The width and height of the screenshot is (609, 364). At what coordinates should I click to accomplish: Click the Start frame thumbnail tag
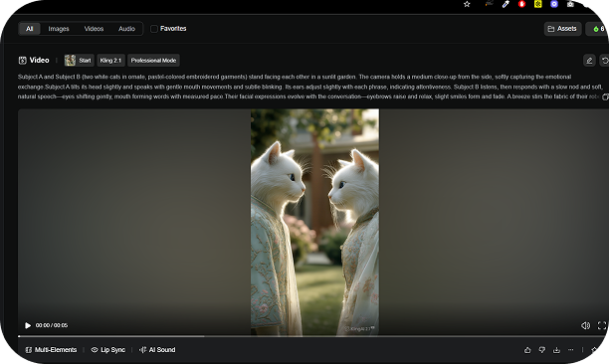(x=80, y=60)
